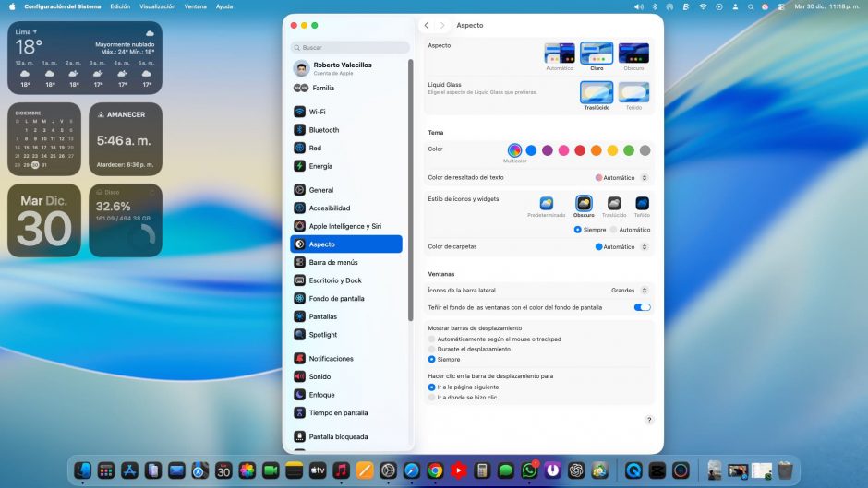Image resolution: width=868 pixels, height=488 pixels.
Task: Open Bluetooth settings from the sidebar
Action: tap(323, 130)
